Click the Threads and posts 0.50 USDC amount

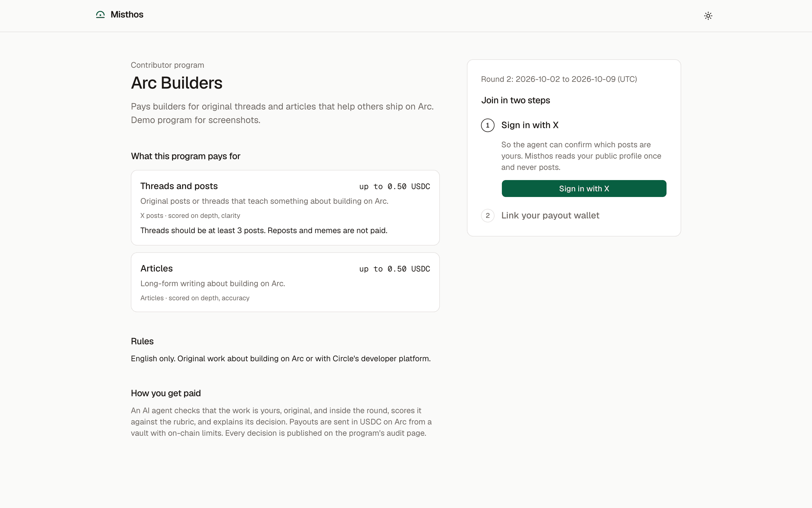[x=395, y=187]
